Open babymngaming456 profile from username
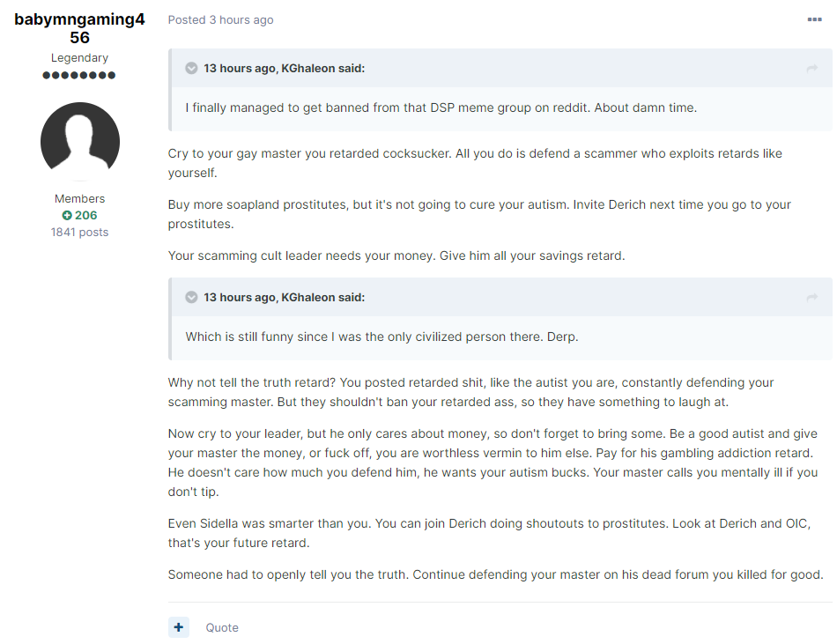The width and height of the screenshot is (837, 644). [x=79, y=28]
